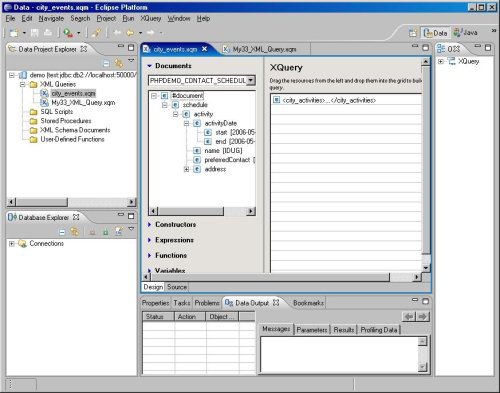Open the XQuery menu
500x393 pixels.
(151, 19)
